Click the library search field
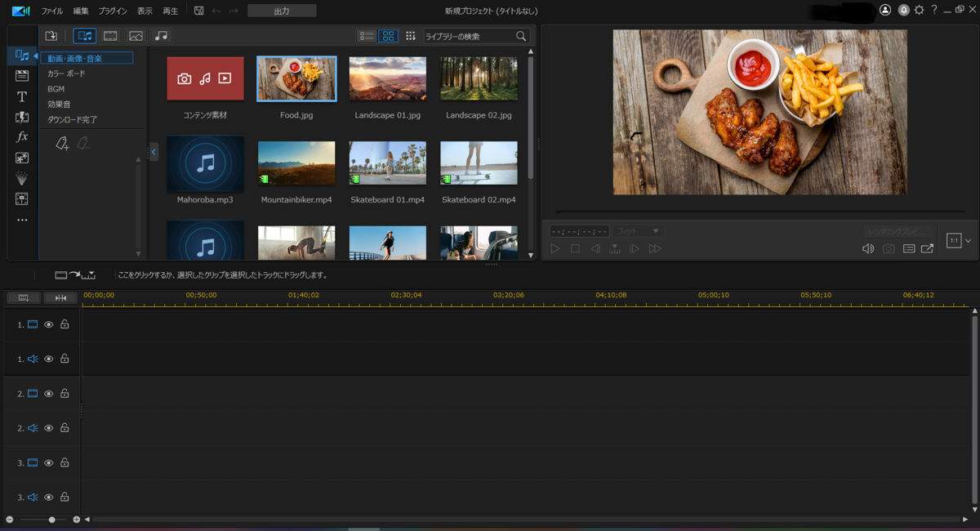 (x=470, y=36)
